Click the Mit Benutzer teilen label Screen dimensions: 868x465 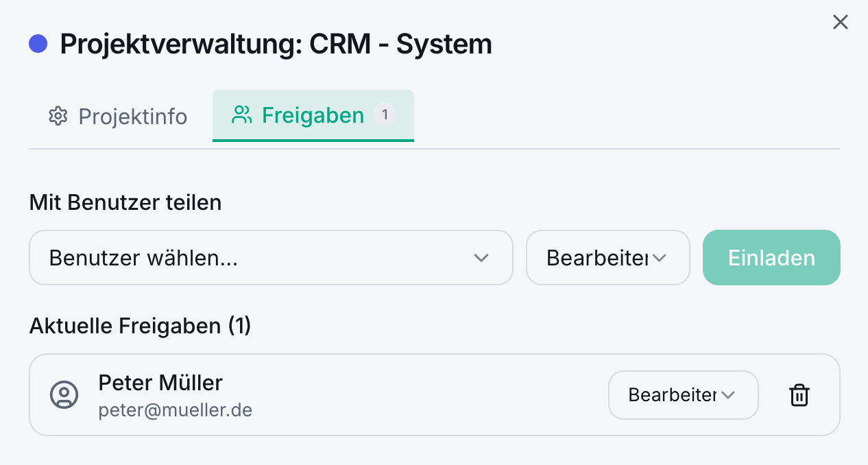pos(125,202)
